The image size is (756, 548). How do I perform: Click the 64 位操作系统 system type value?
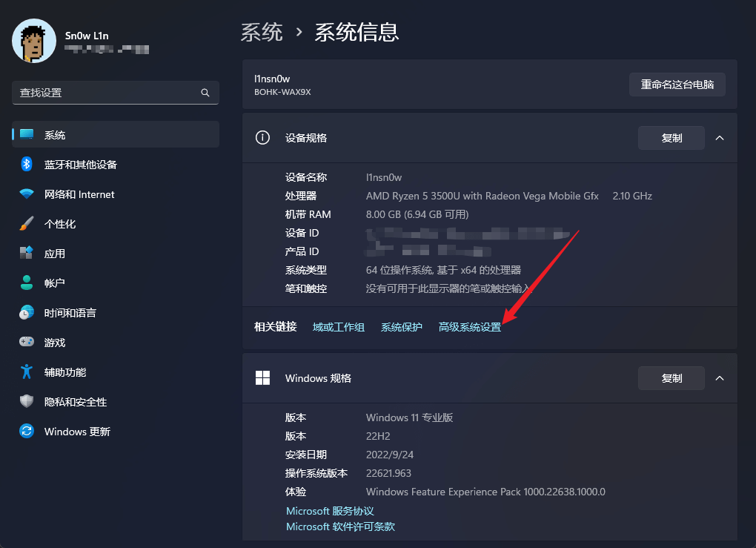(443, 270)
